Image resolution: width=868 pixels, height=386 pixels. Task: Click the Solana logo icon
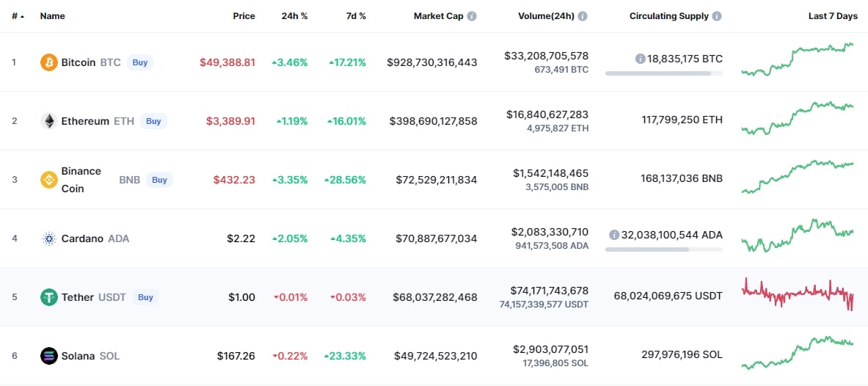[48, 356]
